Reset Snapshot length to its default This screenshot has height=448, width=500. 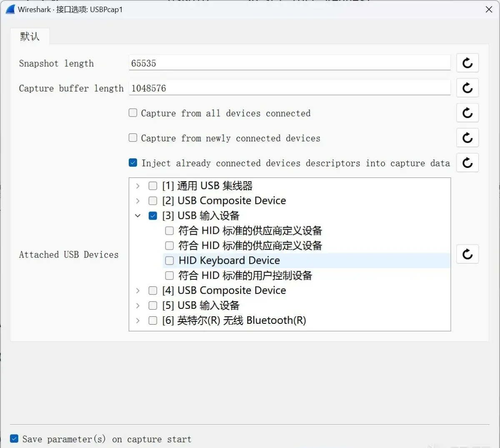point(467,63)
